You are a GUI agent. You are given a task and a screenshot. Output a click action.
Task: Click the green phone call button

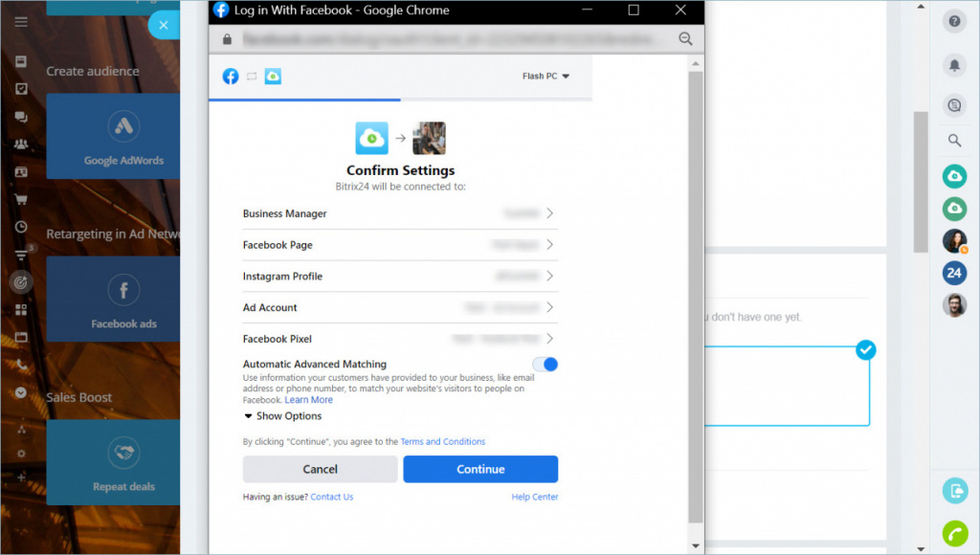[954, 533]
